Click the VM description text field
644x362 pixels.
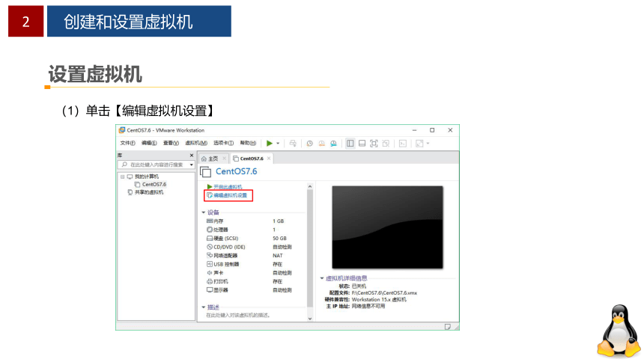pyautogui.click(x=238, y=316)
